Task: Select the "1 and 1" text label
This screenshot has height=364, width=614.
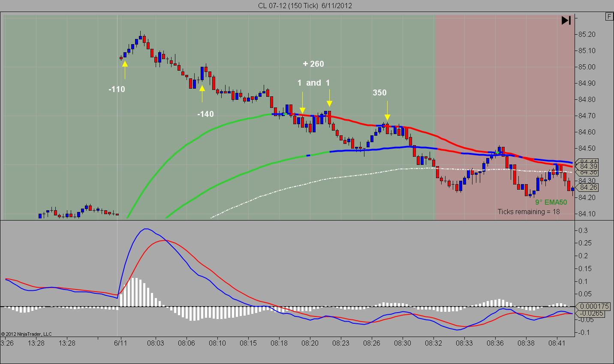Action: pos(313,83)
